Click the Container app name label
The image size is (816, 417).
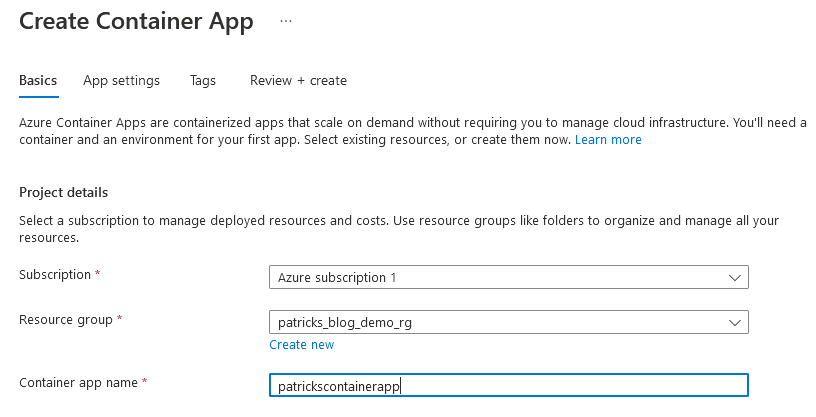(79, 383)
